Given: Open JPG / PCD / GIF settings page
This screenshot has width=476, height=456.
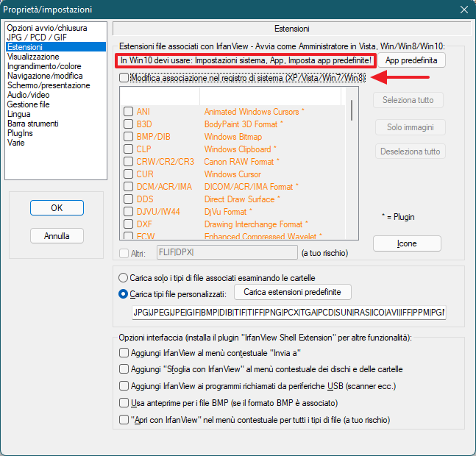Looking at the screenshot, I should 37,38.
